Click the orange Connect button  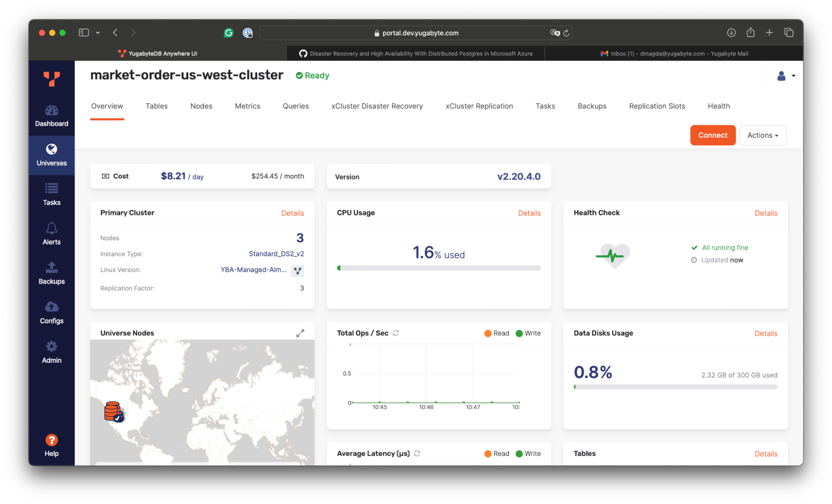tap(713, 135)
